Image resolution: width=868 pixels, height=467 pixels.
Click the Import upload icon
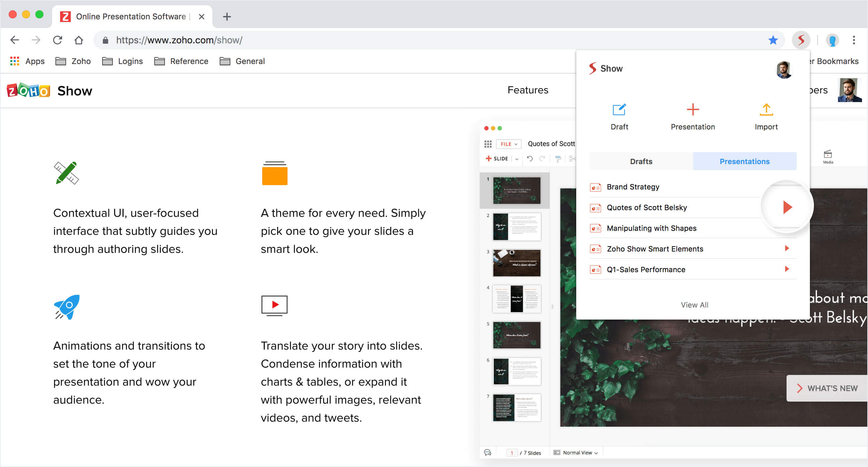tap(766, 109)
